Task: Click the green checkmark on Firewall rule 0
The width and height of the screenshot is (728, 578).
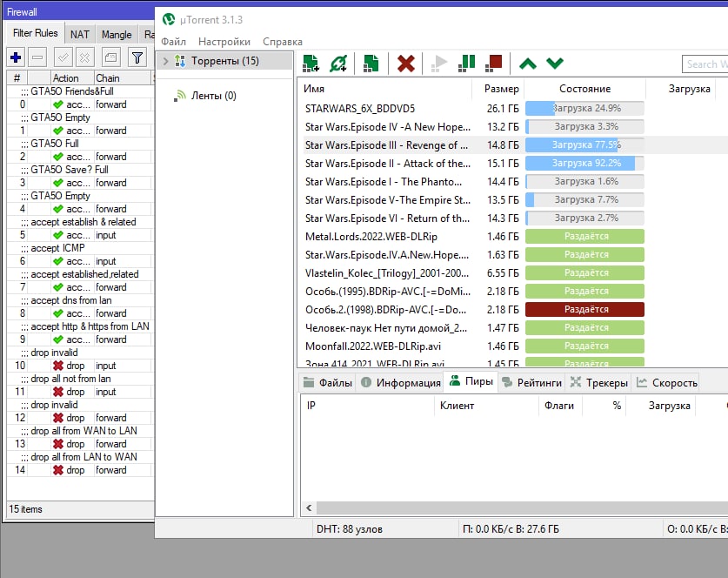Action: click(x=58, y=104)
